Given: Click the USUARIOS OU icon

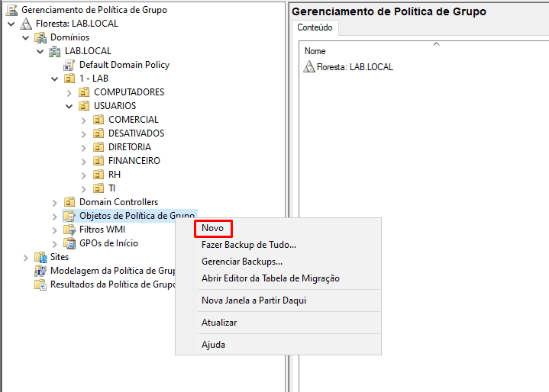Looking at the screenshot, I should click(x=84, y=105).
